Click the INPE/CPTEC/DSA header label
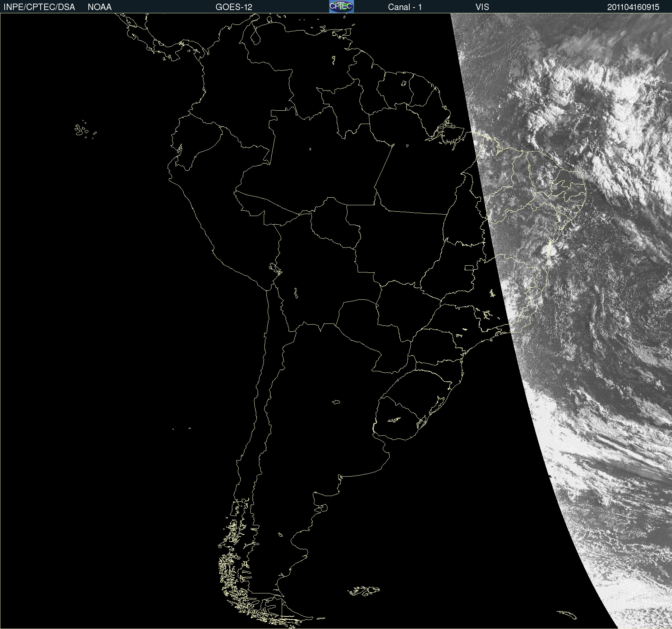672x629 pixels. point(39,7)
